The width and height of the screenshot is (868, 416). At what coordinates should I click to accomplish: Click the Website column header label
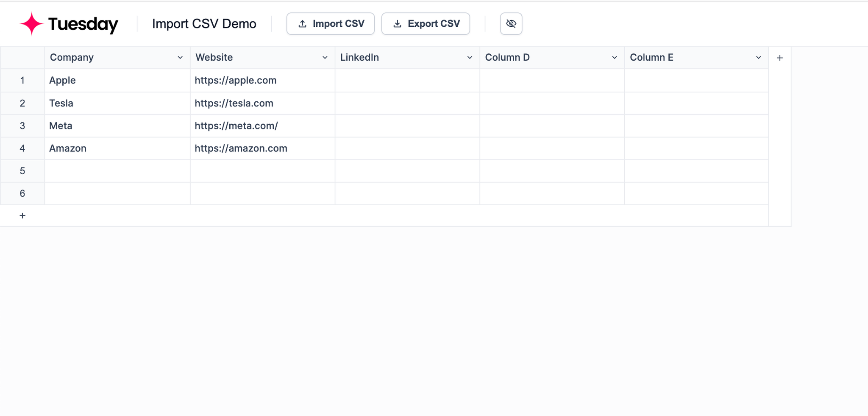tap(214, 58)
